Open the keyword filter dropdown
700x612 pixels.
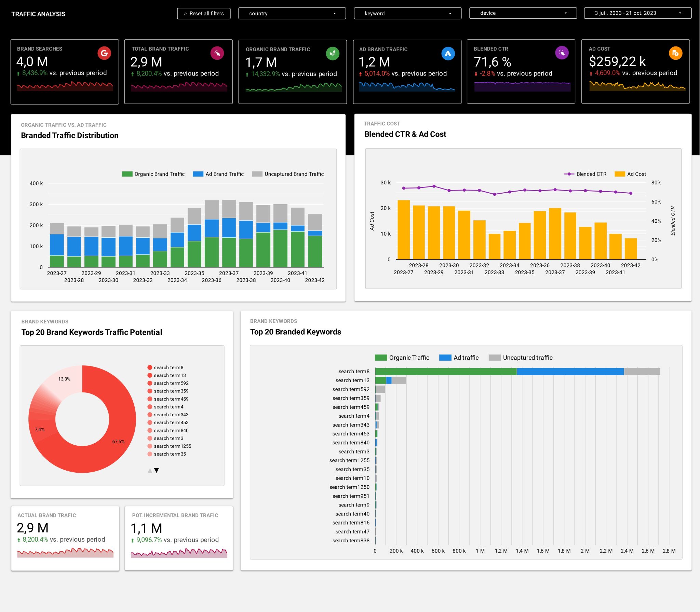[407, 13]
